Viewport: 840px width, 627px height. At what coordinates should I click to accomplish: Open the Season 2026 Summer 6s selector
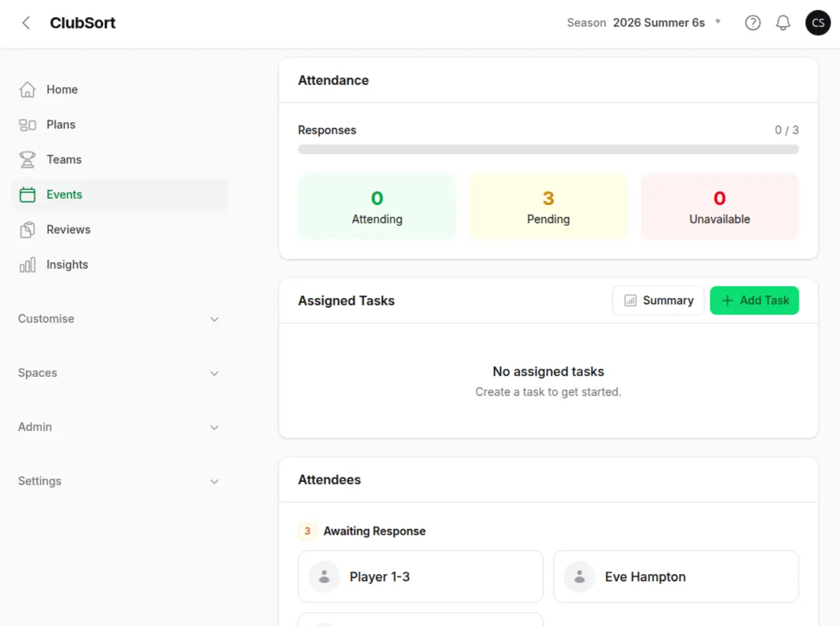pos(645,23)
